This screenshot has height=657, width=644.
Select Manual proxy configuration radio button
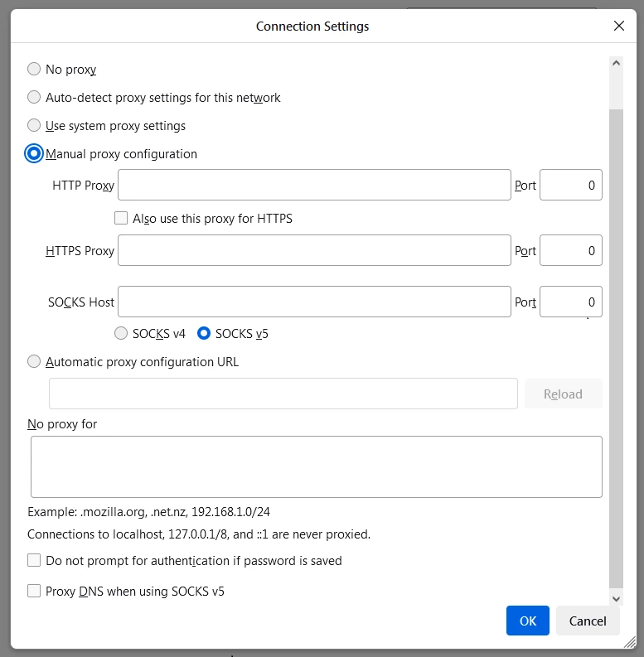[34, 154]
